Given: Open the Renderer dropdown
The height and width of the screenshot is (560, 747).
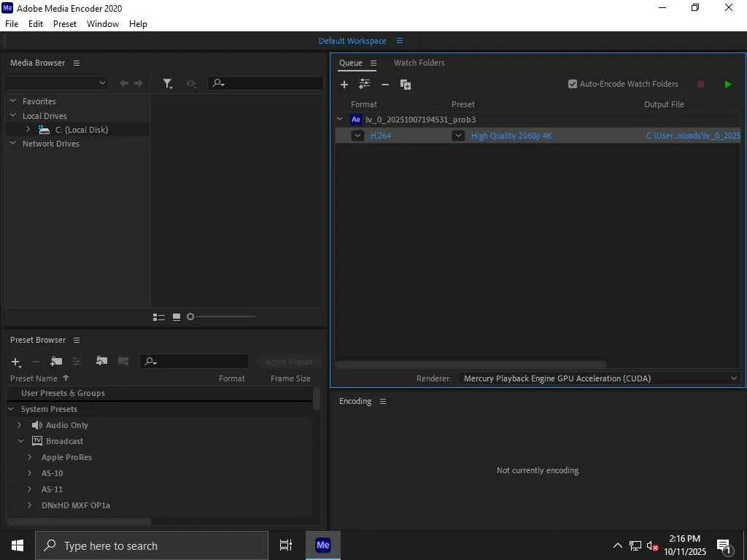Looking at the screenshot, I should (599, 378).
